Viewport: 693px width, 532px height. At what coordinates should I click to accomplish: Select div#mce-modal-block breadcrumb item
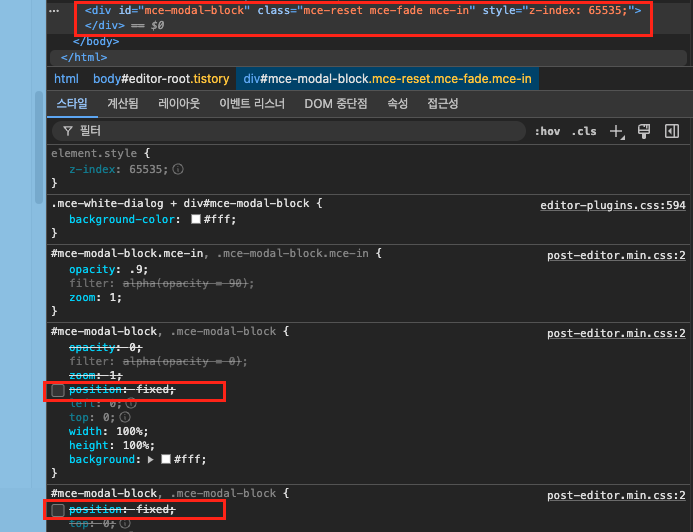[x=387, y=79]
